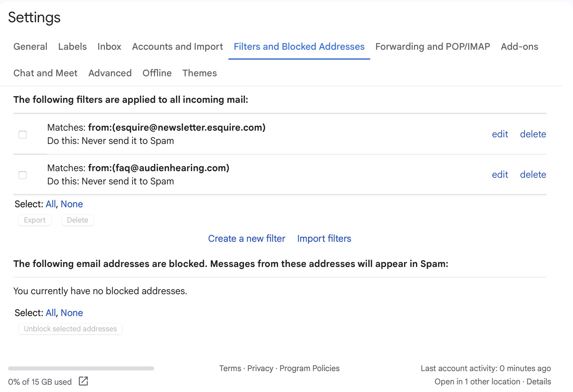Open Program Policies footer link

[309, 368]
